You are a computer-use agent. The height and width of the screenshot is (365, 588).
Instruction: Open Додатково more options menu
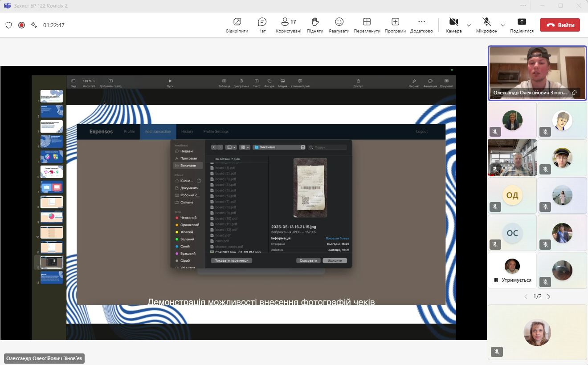point(421,25)
